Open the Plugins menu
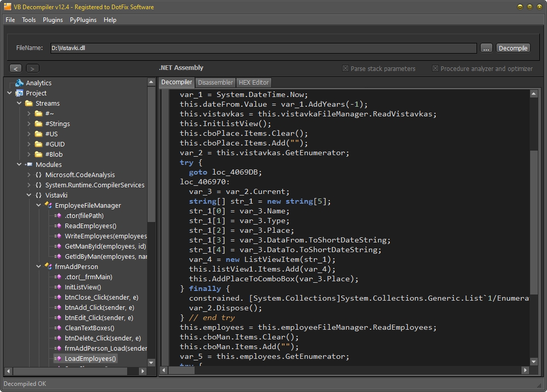Viewport: 547px width, 392px height. [x=53, y=20]
